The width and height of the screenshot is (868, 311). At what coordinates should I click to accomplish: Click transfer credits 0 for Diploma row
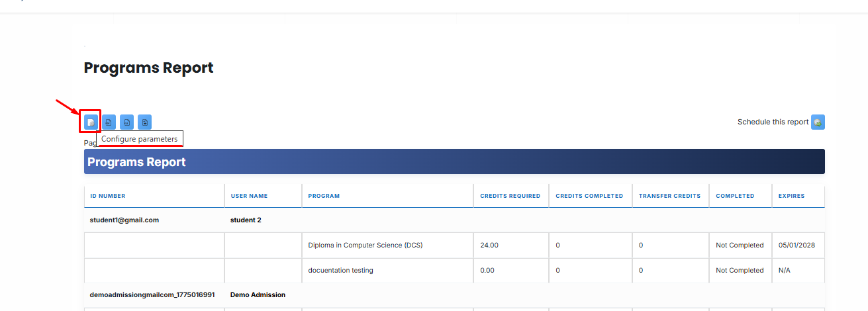coord(641,245)
